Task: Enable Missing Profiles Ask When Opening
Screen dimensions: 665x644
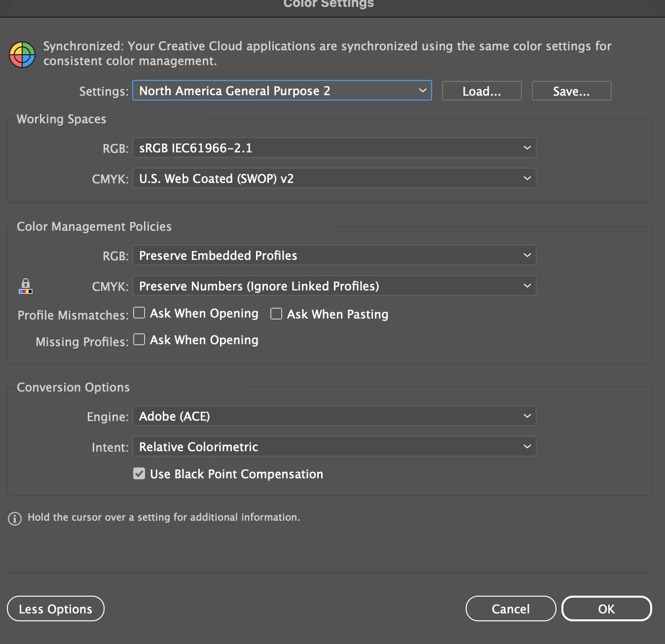Action: (139, 339)
